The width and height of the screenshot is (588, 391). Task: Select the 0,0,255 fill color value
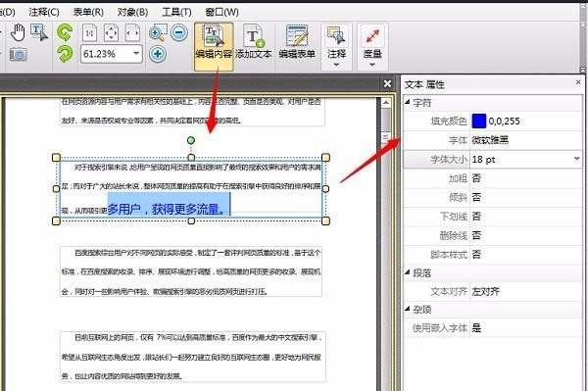click(x=505, y=122)
